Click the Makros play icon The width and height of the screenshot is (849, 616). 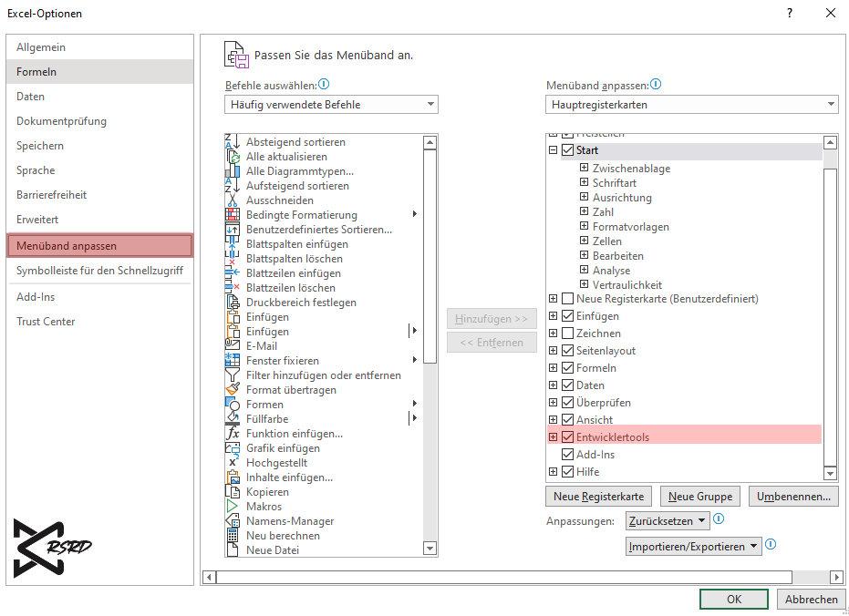pyautogui.click(x=232, y=507)
